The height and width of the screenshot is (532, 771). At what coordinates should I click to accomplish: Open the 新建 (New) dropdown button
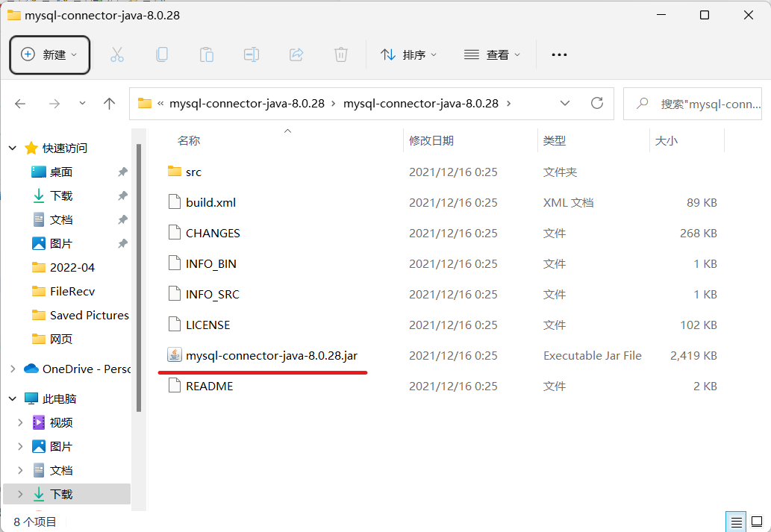[x=50, y=54]
